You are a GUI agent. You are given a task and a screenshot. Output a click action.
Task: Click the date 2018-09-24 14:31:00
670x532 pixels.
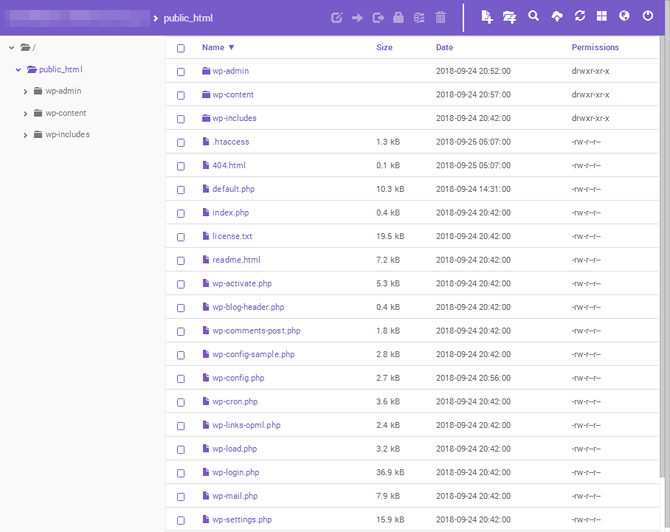[473, 189]
